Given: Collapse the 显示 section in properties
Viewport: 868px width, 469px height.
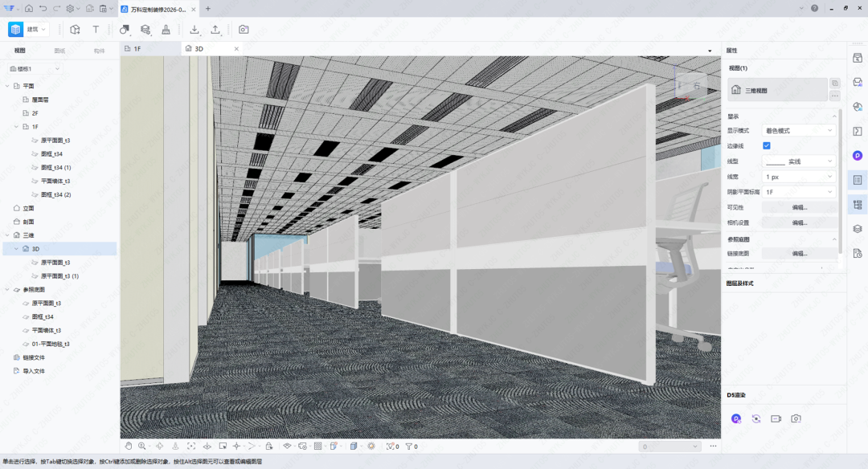Looking at the screenshot, I should point(834,116).
